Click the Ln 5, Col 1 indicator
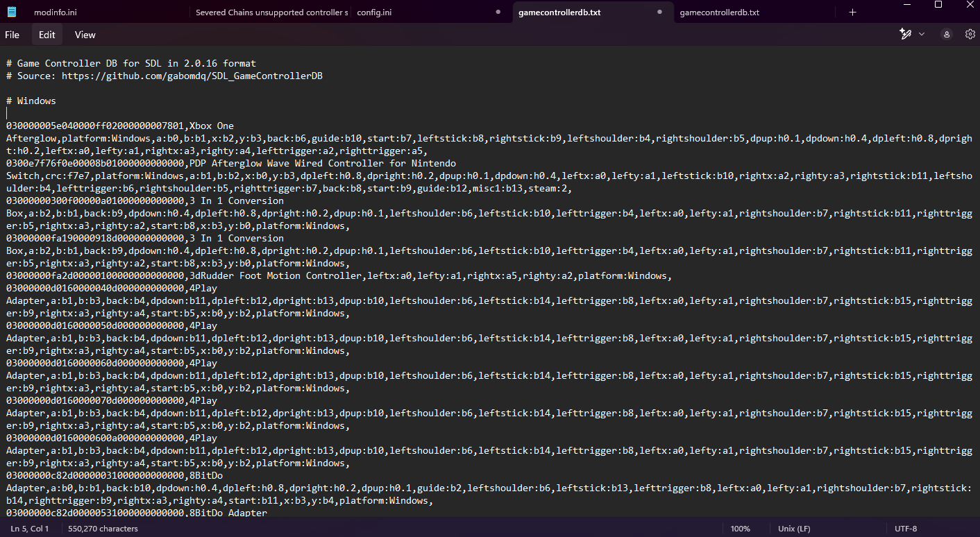 pyautogui.click(x=30, y=529)
